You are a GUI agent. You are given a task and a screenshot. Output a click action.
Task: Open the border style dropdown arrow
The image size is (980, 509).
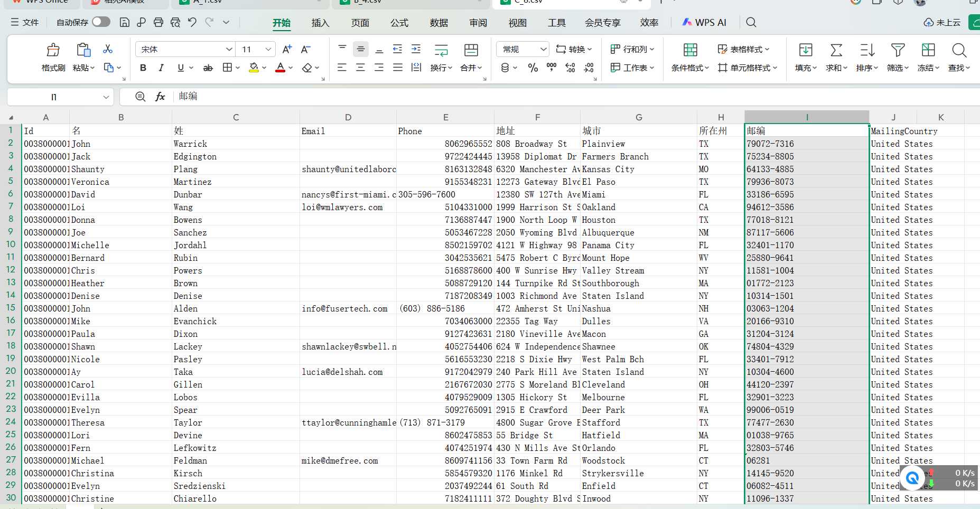238,68
